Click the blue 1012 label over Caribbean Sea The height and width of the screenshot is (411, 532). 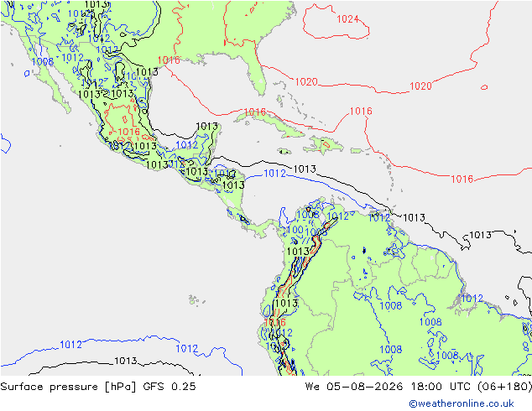275,174
